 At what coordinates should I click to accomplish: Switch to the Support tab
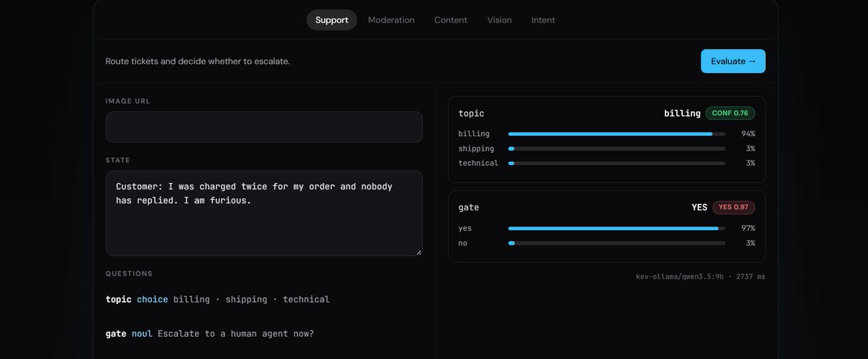point(331,20)
